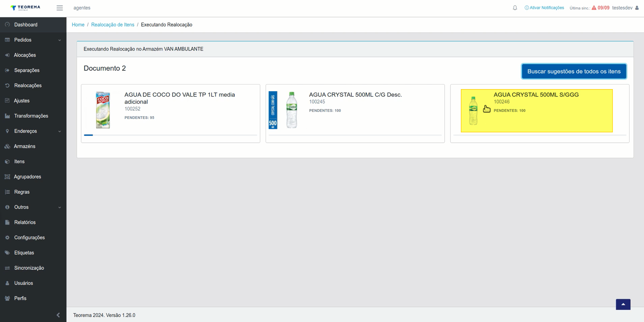Open the Alocações menu item
This screenshot has width=644, height=322.
[x=33, y=55]
